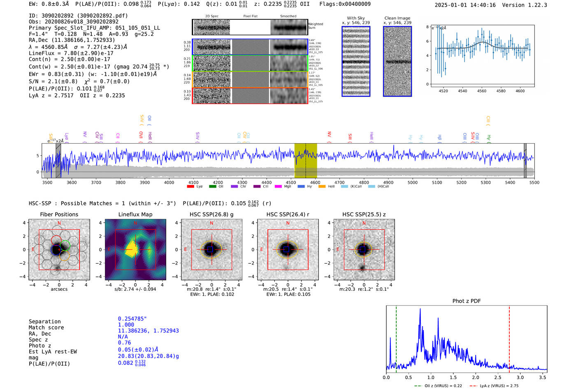Click the Photo z value 0.76
Image resolution: width=576 pixels, height=392 pixels.
pyautogui.click(x=124, y=343)
